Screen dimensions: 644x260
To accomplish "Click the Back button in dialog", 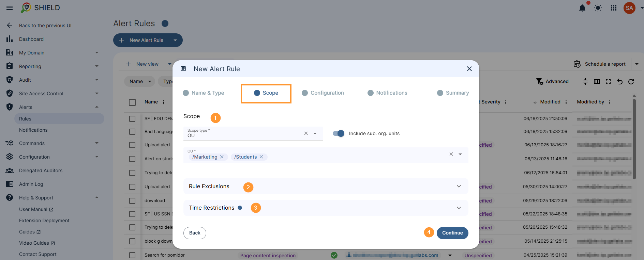I will pos(195,233).
